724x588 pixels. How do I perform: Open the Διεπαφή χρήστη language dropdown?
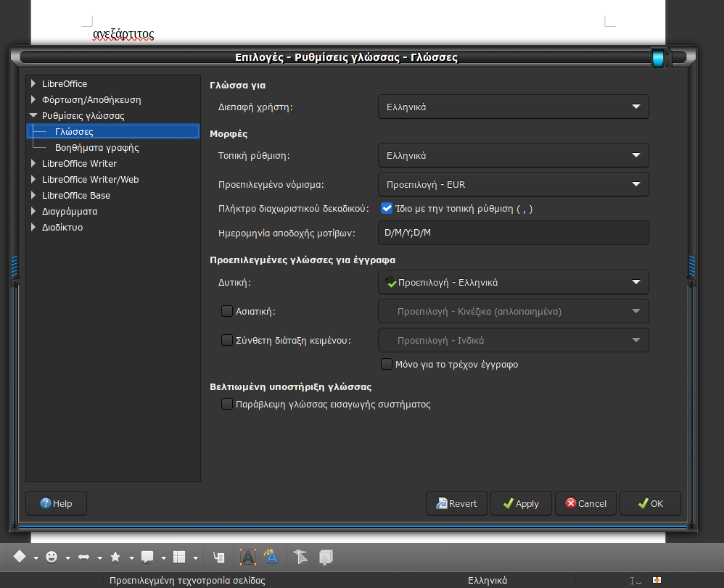pos(514,107)
